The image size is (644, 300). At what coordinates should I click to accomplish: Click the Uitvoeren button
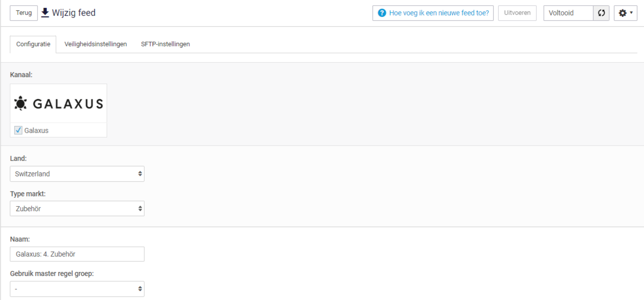(x=517, y=13)
